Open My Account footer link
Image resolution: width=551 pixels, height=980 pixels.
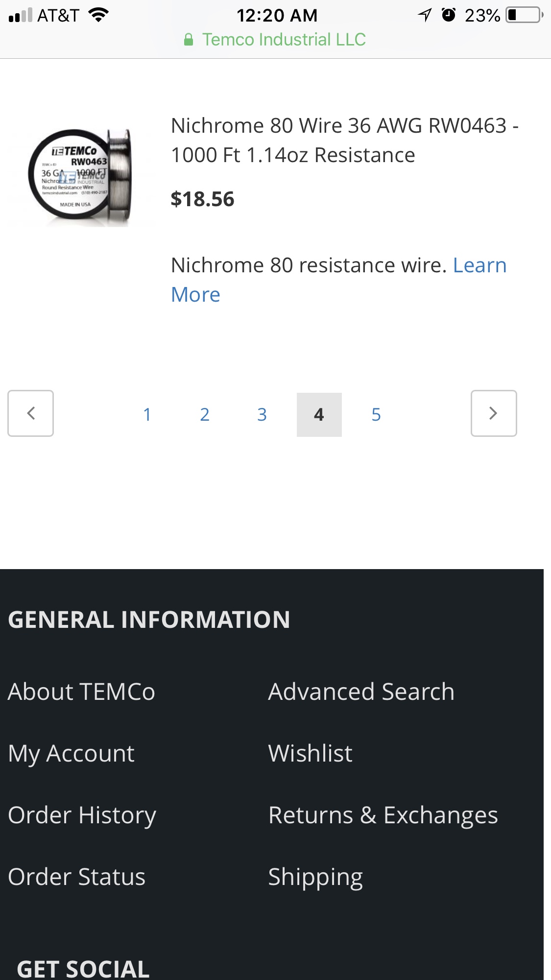coord(72,753)
